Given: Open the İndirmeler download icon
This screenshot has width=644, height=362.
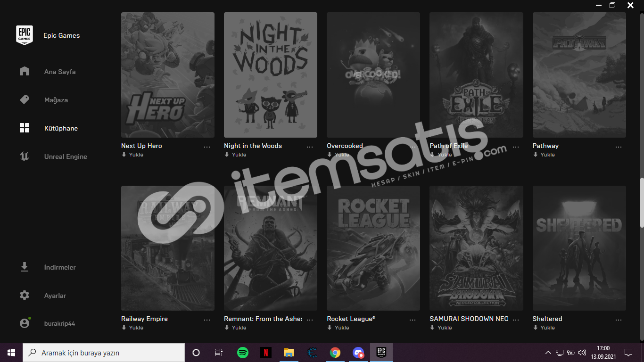Looking at the screenshot, I should pyautogui.click(x=25, y=267).
